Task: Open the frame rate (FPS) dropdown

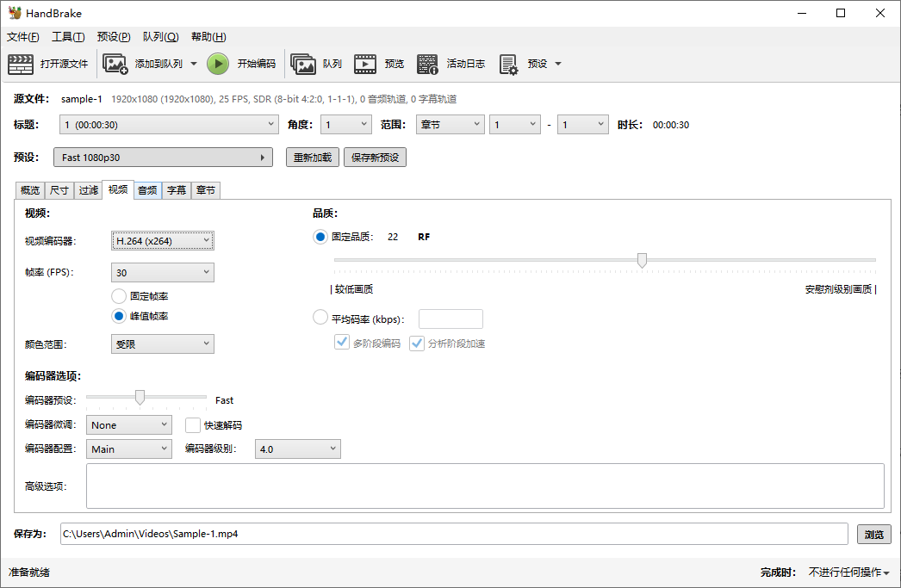Action: point(163,272)
